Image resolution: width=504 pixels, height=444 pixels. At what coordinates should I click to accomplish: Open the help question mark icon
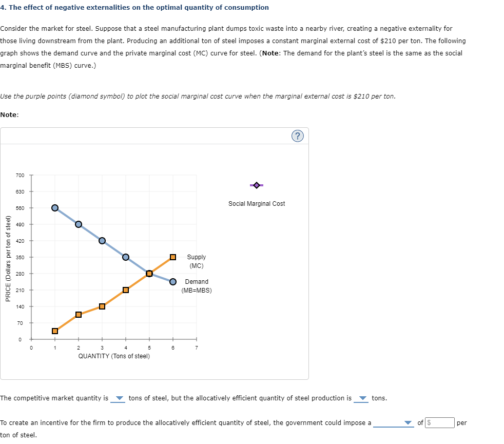coord(298,136)
